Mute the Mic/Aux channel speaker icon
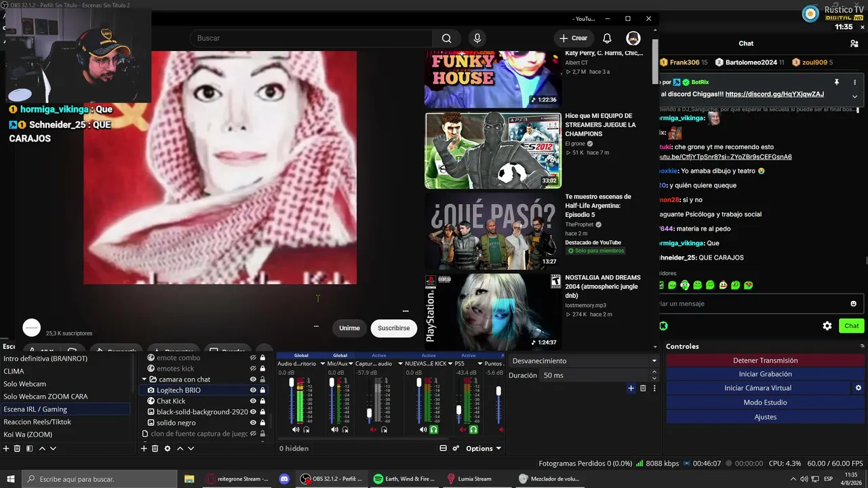The image size is (868, 488). click(x=334, y=430)
